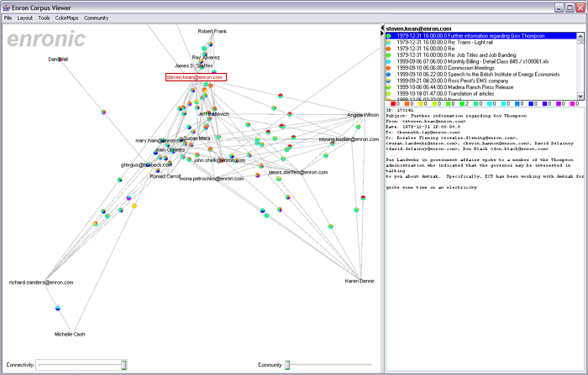Click the orange icon beside 'Commission Meetings'
Viewport: 588px width, 375px height.
389,68
